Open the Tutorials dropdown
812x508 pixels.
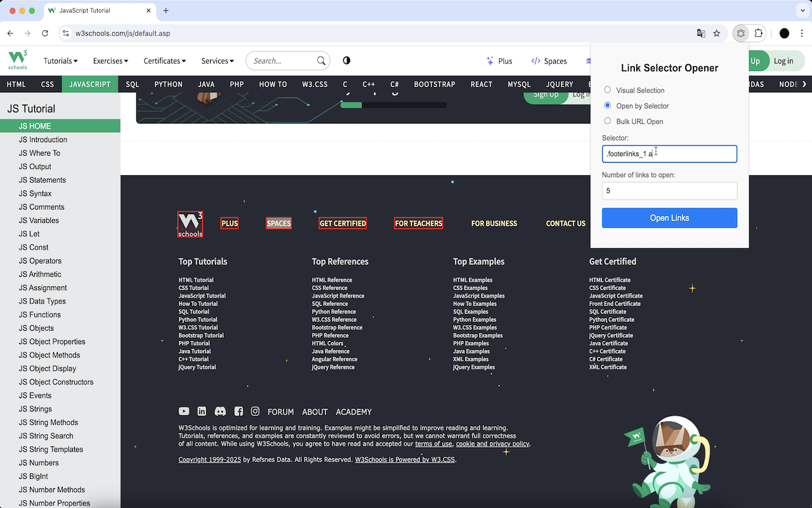pyautogui.click(x=60, y=60)
